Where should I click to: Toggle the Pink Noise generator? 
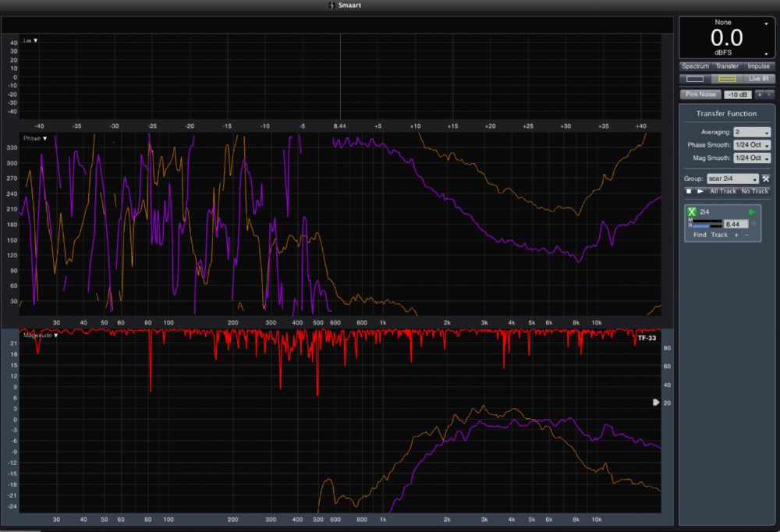coord(700,94)
